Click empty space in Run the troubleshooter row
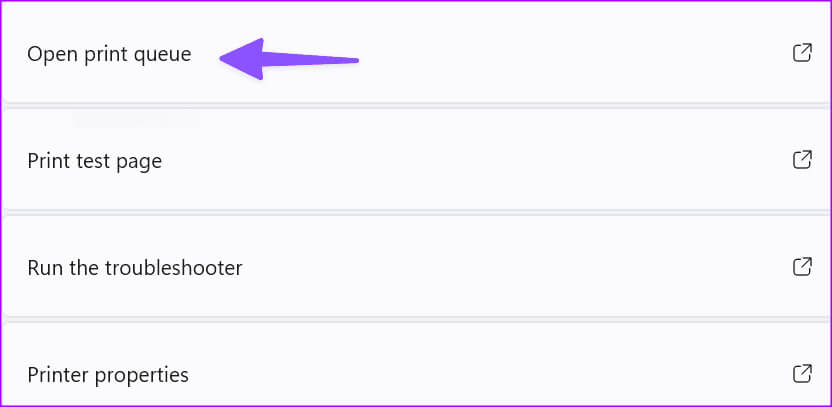 click(504, 266)
